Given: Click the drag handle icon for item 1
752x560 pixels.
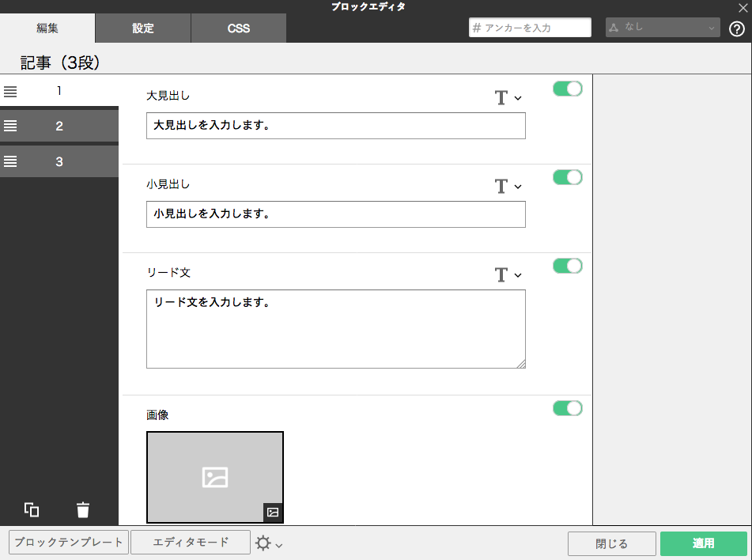Looking at the screenshot, I should pos(10,91).
